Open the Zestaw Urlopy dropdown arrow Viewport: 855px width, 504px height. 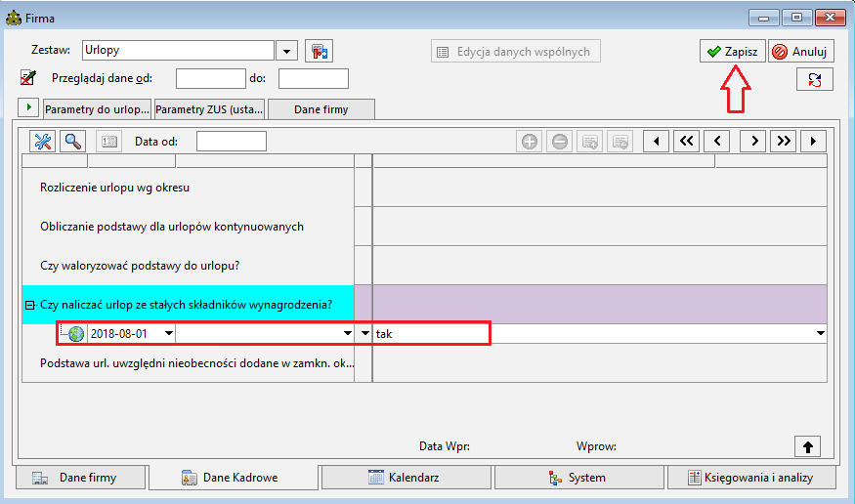(x=286, y=51)
